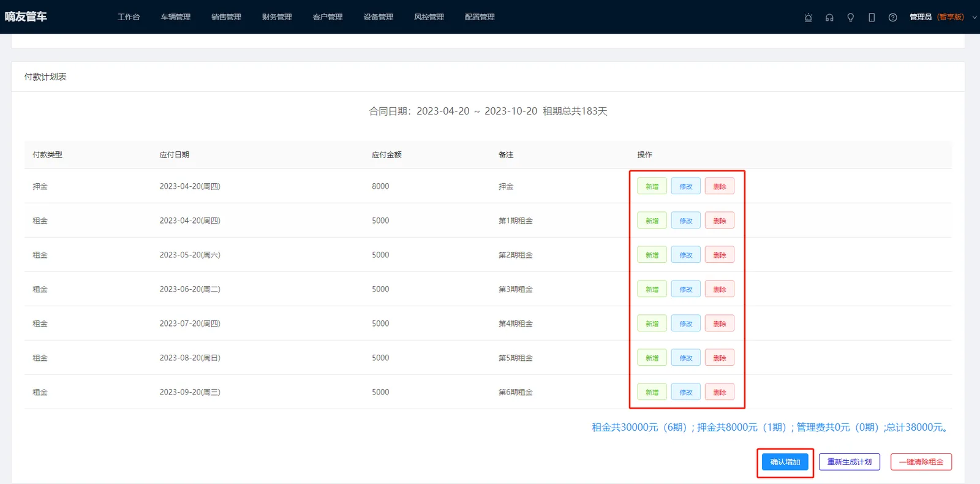Click 新增 for 第3期租金

pyautogui.click(x=652, y=289)
